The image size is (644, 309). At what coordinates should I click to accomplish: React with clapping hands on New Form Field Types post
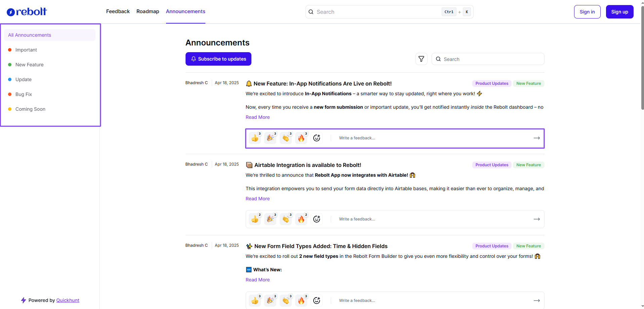pyautogui.click(x=286, y=300)
